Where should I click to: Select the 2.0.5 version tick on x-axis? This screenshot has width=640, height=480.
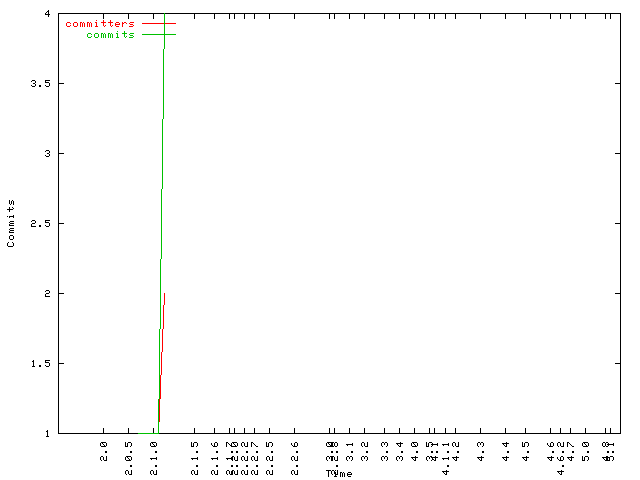(x=130, y=451)
